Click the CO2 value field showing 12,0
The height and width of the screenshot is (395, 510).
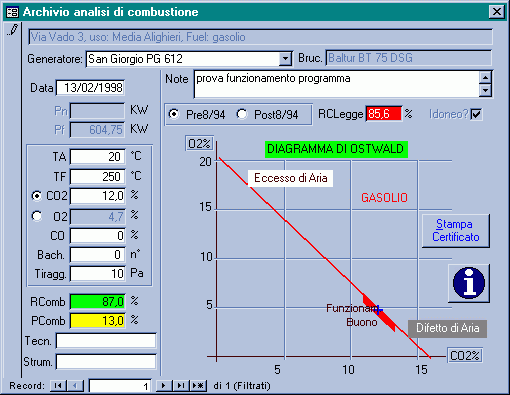pos(98,196)
